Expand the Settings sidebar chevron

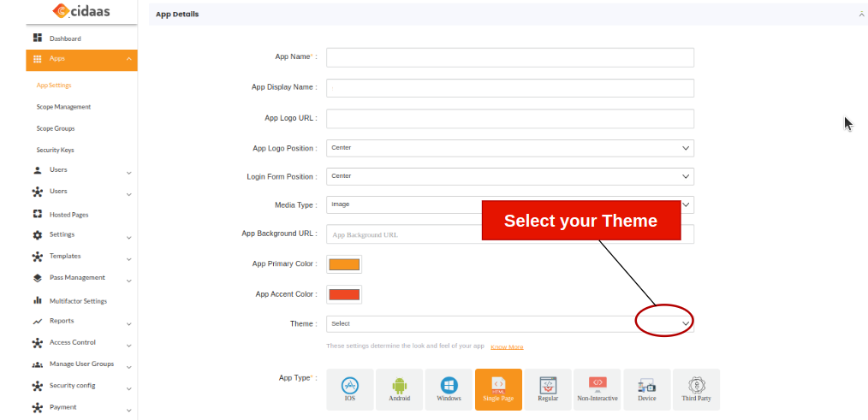129,238
